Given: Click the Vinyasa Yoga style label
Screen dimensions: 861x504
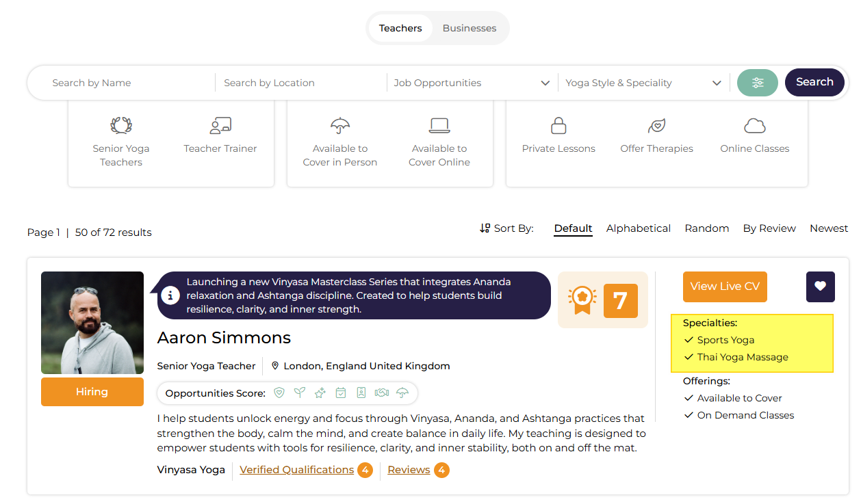Looking at the screenshot, I should 191,470.
